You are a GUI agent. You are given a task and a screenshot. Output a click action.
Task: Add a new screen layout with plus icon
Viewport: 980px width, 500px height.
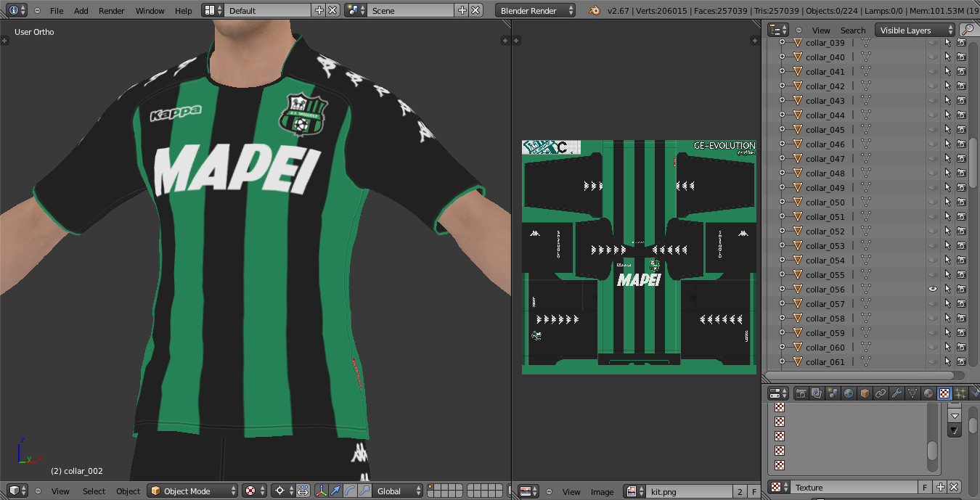coord(319,10)
